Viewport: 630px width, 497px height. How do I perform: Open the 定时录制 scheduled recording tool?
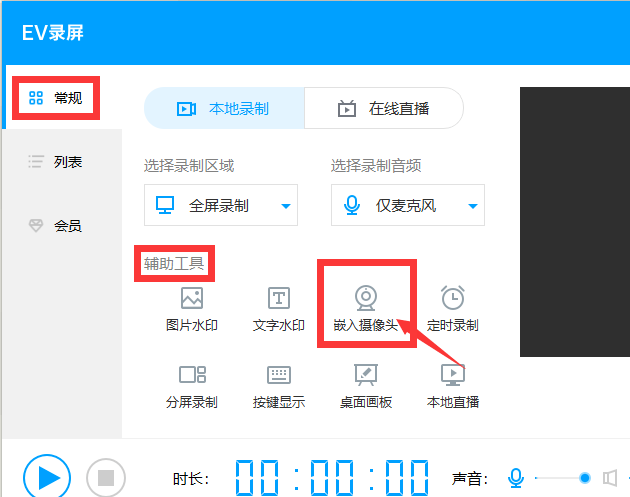(453, 309)
